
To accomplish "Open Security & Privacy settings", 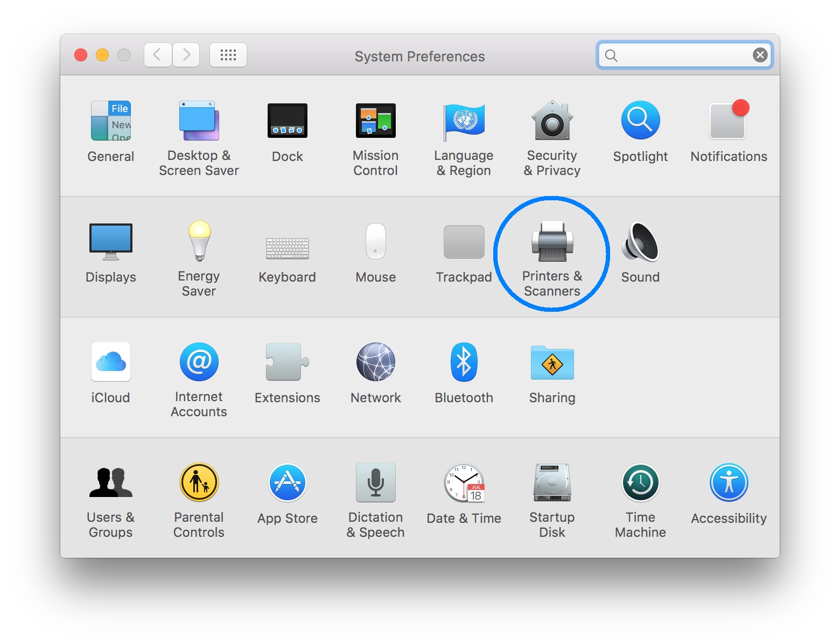I will tap(552, 139).
